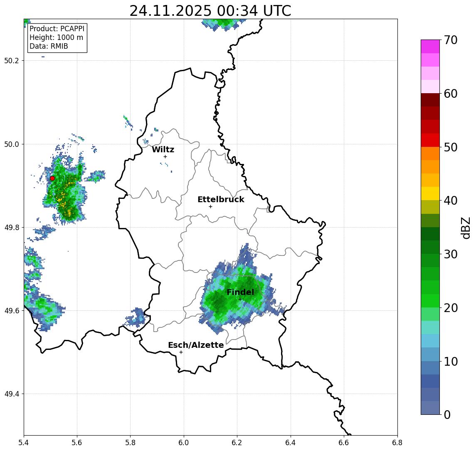476x451 pixels.
Task: Click the longitude tick label 5.8
Action: (x=130, y=443)
